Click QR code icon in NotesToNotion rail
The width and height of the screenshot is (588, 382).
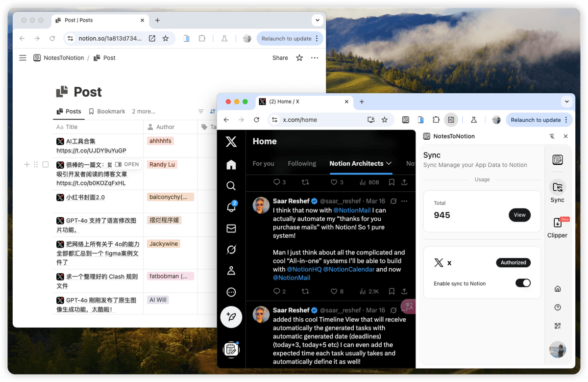click(558, 326)
